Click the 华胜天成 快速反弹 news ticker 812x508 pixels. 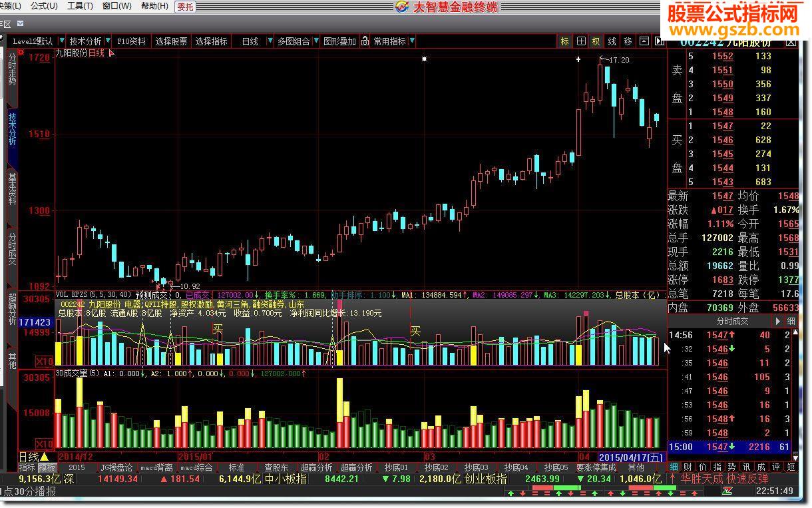point(724,479)
